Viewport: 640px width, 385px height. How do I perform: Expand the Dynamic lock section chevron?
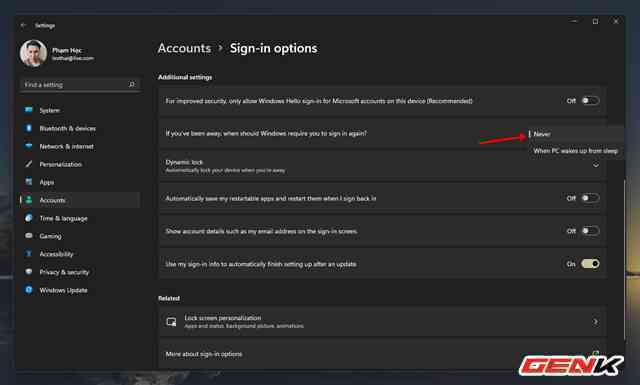tap(596, 165)
